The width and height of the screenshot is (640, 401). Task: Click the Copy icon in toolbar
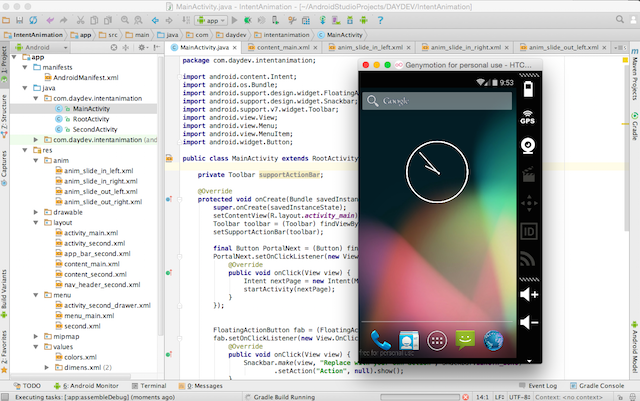94,20
